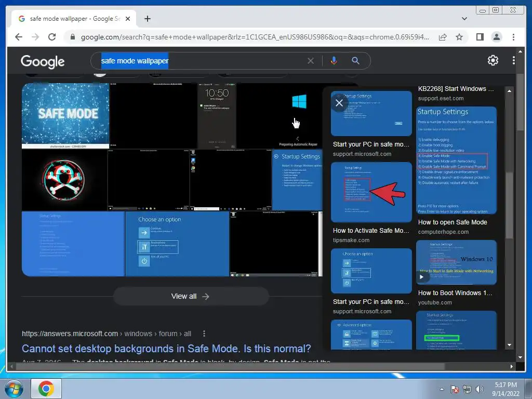Image resolution: width=532 pixels, height=399 pixels.
Task: Reload the current page
Action: (x=52, y=37)
